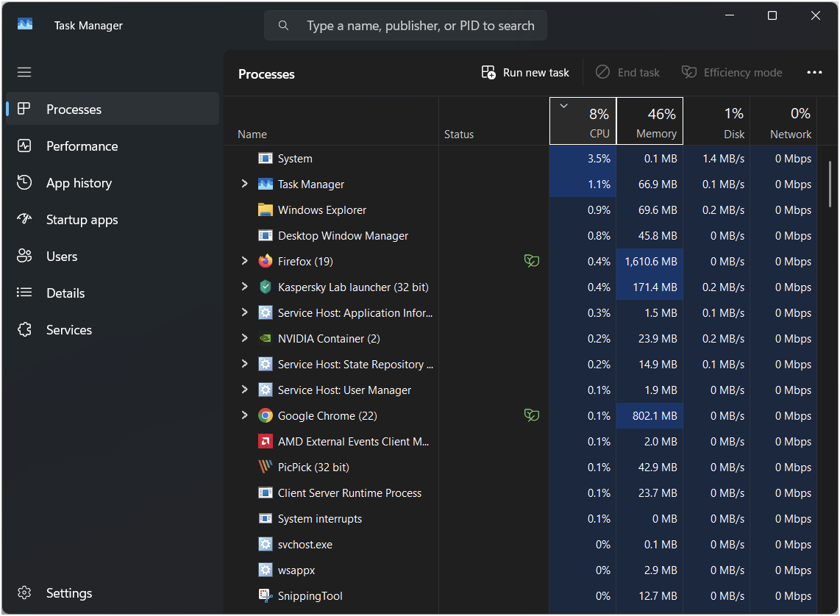This screenshot has height=616, width=840.
Task: Click the Client Server Runtime Process icon
Action: [x=266, y=493]
